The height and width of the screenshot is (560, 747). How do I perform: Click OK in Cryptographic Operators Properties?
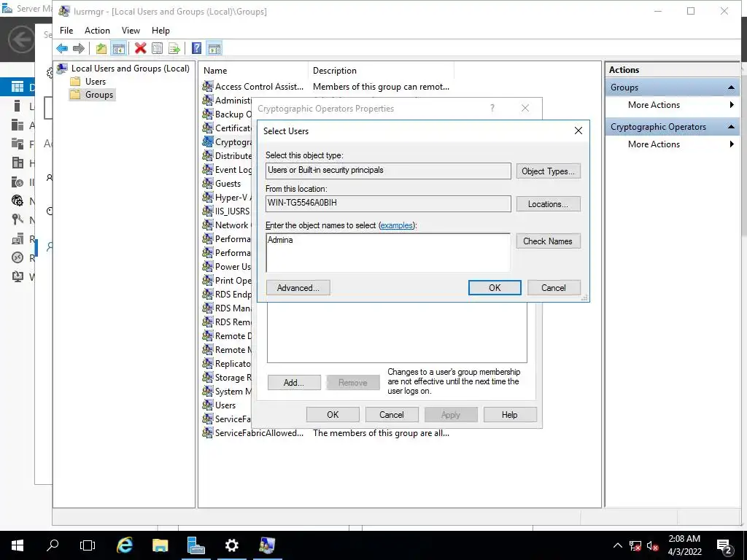333,414
